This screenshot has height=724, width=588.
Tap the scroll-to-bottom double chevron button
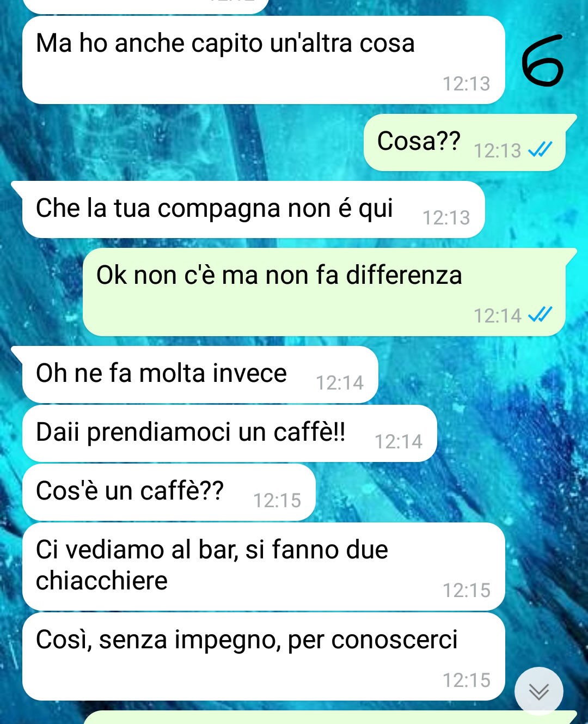[x=539, y=691]
